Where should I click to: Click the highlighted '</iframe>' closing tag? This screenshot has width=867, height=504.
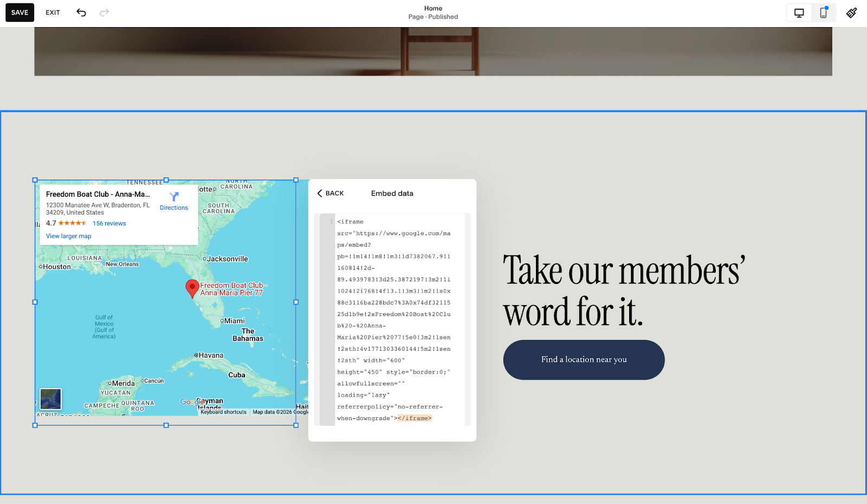[415, 418]
